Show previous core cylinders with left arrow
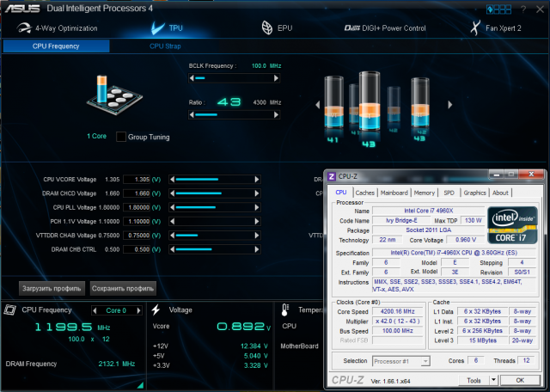 tap(318, 105)
